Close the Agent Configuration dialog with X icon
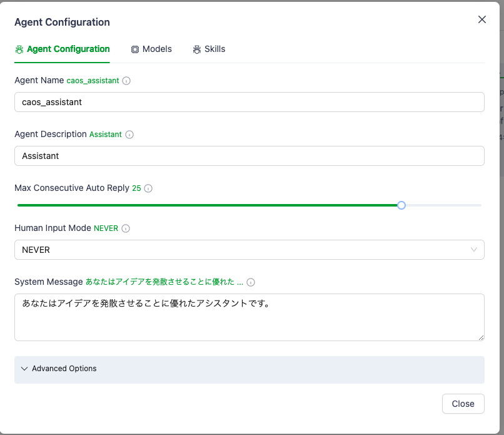The height and width of the screenshot is (435, 504). 482,19
